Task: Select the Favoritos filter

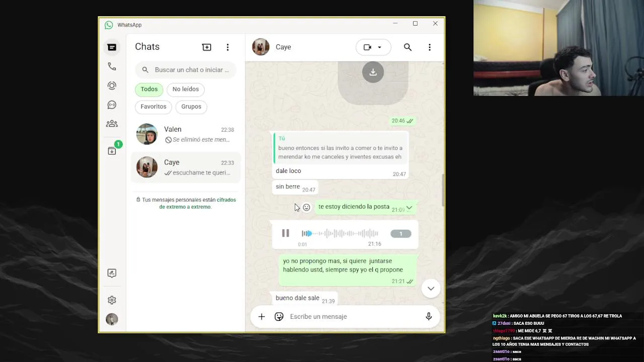Action: click(x=153, y=107)
